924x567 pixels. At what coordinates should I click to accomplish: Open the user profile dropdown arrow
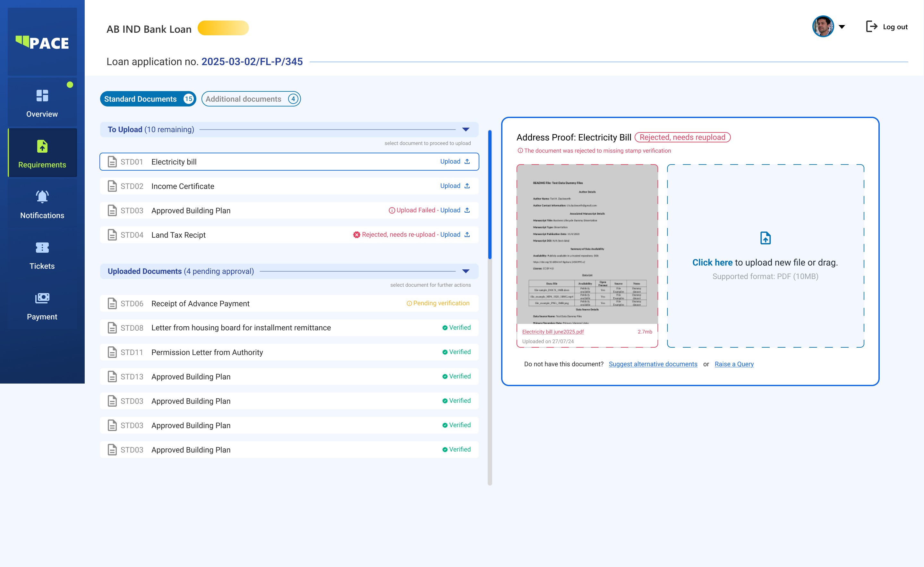click(842, 27)
